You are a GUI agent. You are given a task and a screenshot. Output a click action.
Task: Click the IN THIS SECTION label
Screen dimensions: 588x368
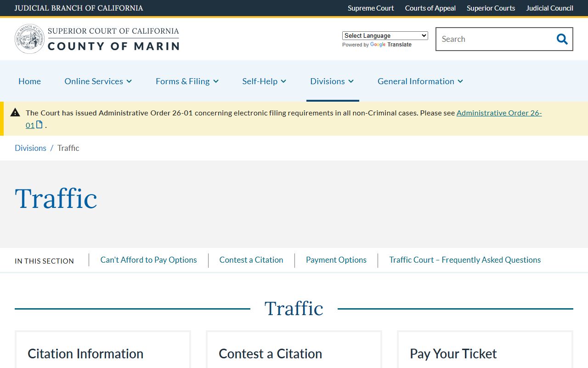[x=44, y=261]
